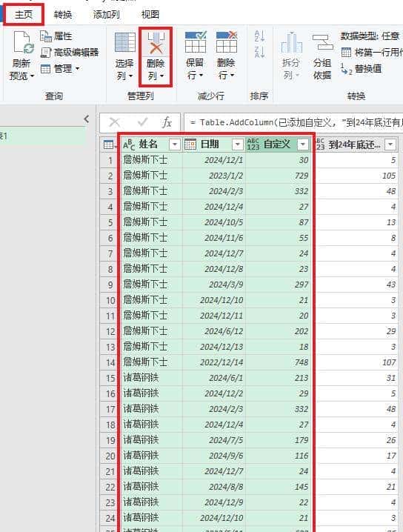Click date cell 2024/6/12

click(213, 331)
